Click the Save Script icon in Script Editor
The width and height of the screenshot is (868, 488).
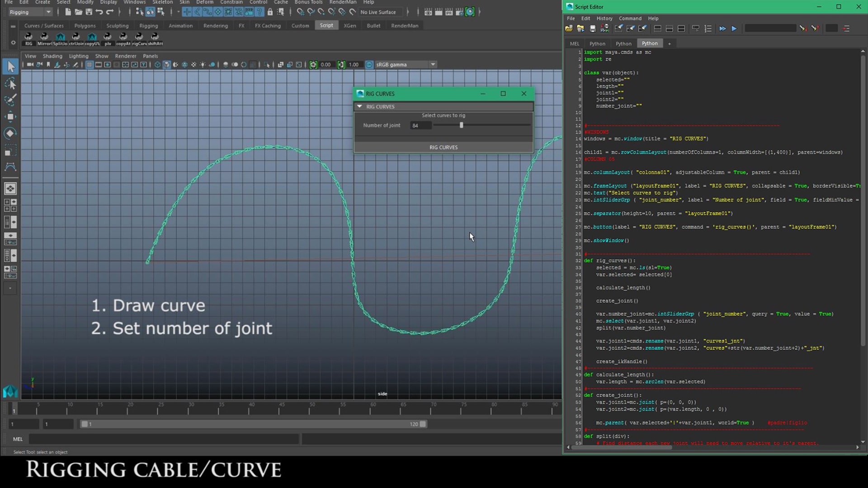point(593,28)
